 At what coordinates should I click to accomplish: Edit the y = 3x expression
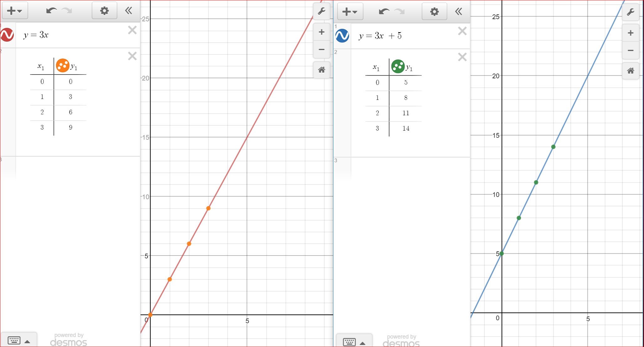(x=36, y=35)
